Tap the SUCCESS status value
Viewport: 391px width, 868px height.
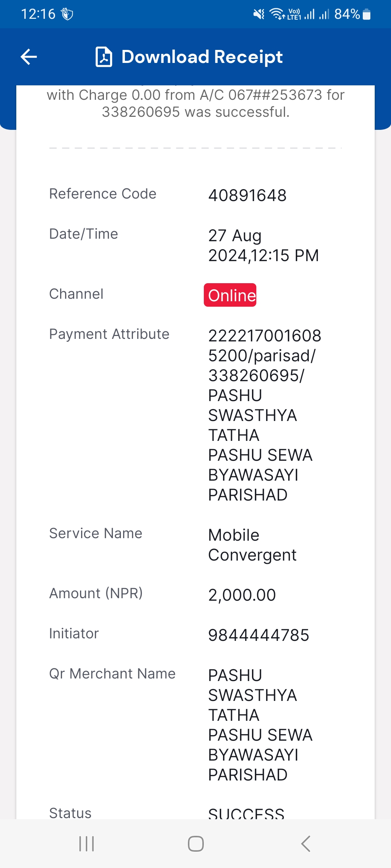pyautogui.click(x=246, y=813)
